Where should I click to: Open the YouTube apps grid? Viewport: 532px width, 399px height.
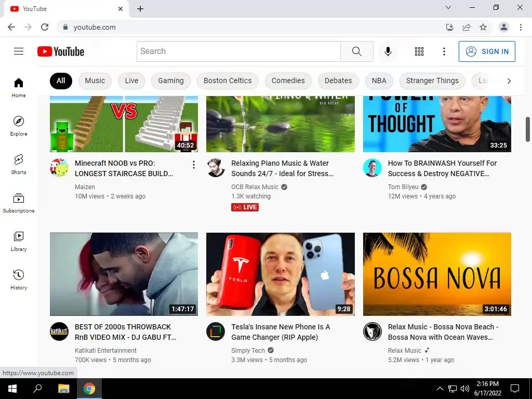419,51
